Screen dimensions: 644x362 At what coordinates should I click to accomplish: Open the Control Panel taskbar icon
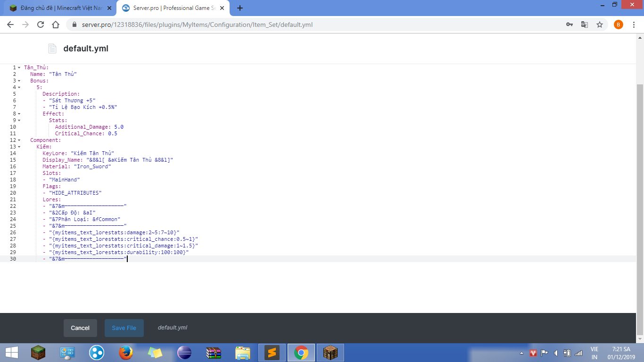coord(67,353)
